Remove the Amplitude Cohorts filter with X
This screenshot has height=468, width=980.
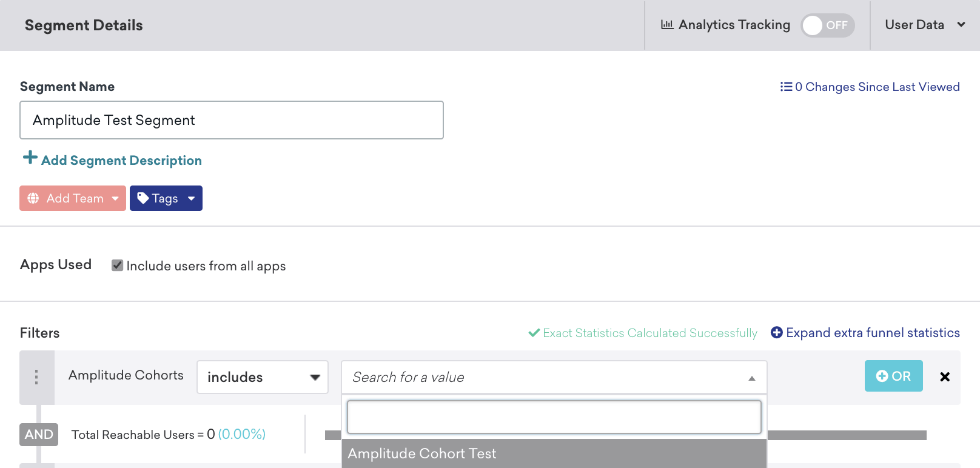tap(945, 376)
